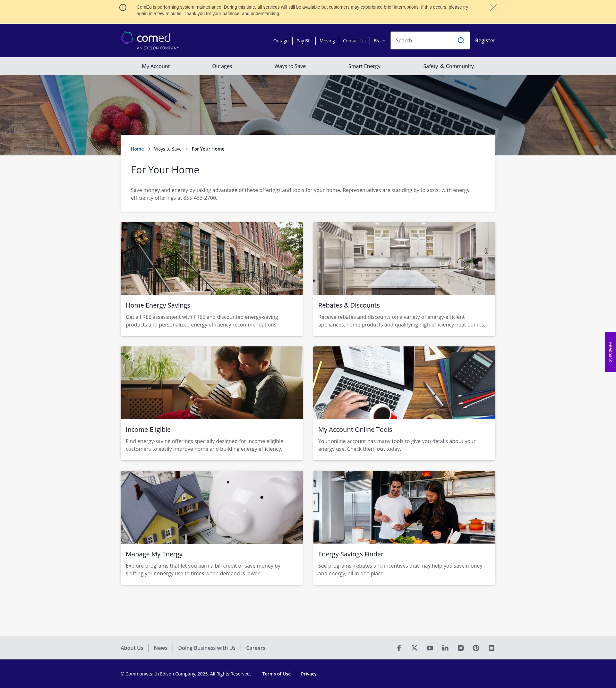Click the Home Energy Savings title
This screenshot has height=688, width=616.
(x=158, y=305)
